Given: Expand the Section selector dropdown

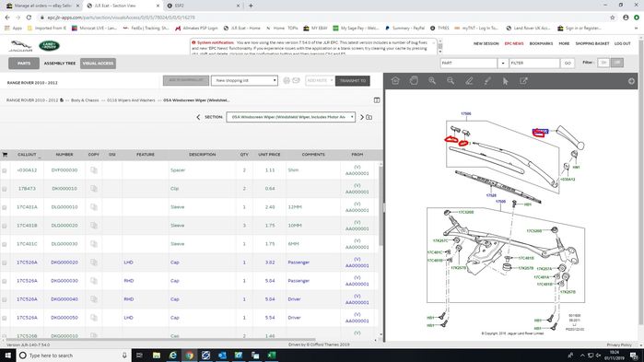Looking at the screenshot, I should (290, 117).
